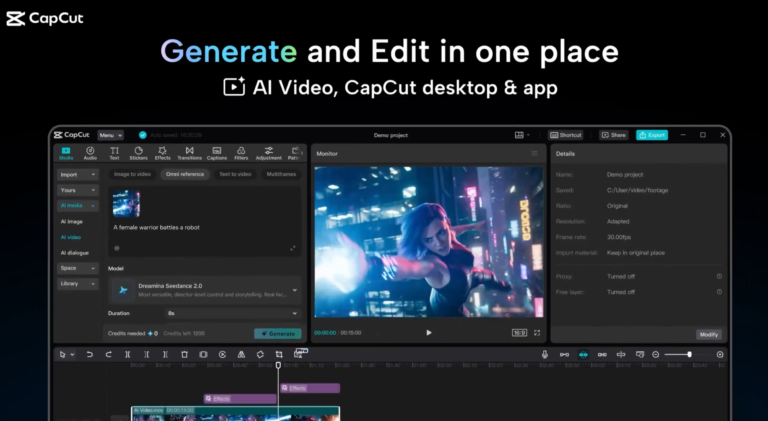Click the info icon next to Proxy
768x421 pixels.
[719, 276]
